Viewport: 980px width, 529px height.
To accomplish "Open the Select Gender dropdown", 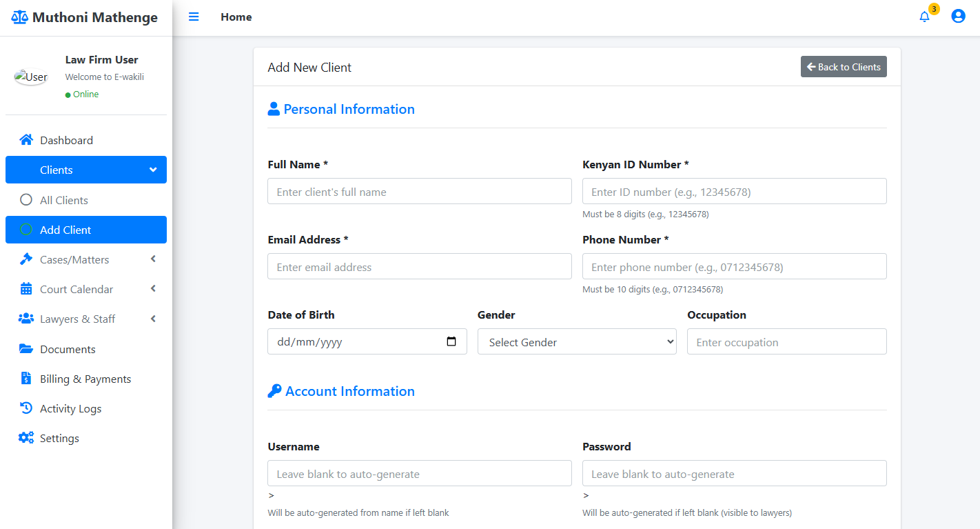I will pyautogui.click(x=577, y=342).
